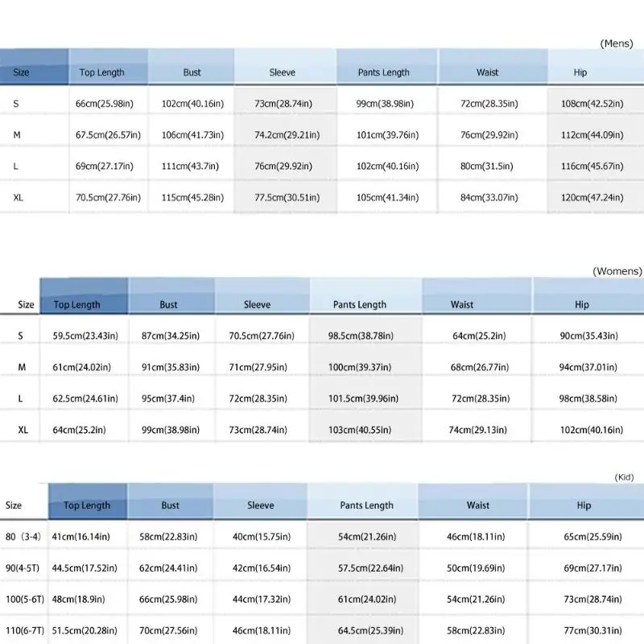Select Womens size M hip "94cm(37.01in)"

[x=588, y=367]
